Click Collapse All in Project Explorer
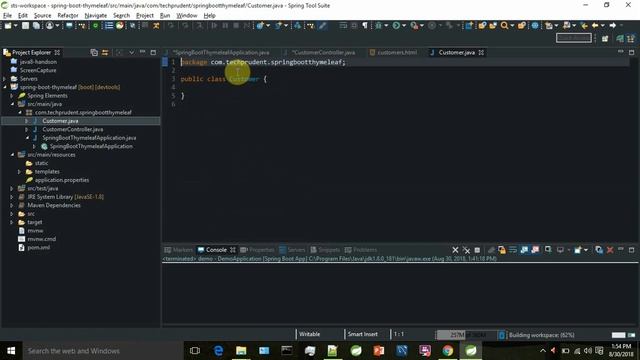The height and width of the screenshot is (360, 640). [94, 52]
